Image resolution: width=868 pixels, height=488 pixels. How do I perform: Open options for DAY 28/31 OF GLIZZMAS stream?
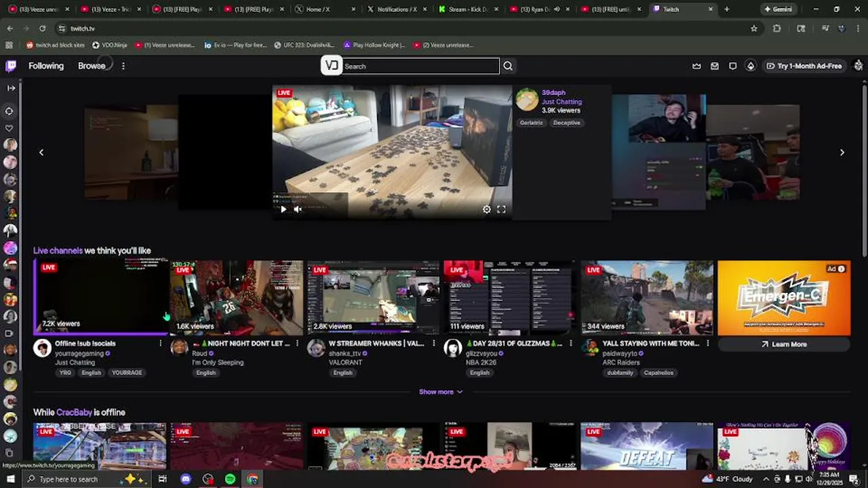click(x=570, y=344)
